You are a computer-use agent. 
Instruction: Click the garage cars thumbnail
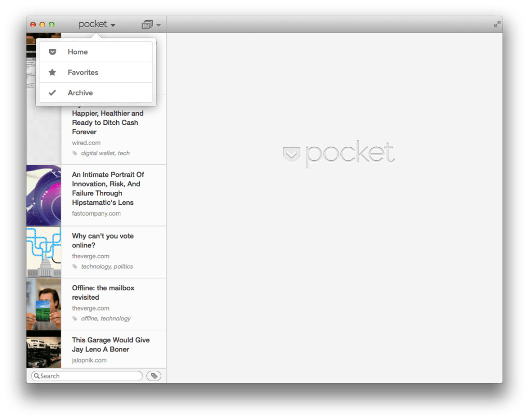(x=44, y=349)
